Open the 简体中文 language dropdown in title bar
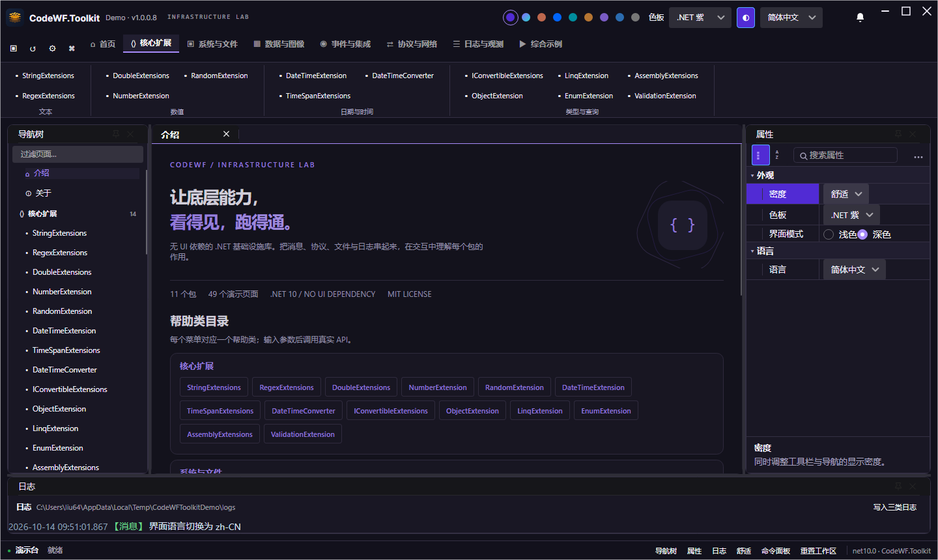The width and height of the screenshot is (938, 560). point(791,18)
